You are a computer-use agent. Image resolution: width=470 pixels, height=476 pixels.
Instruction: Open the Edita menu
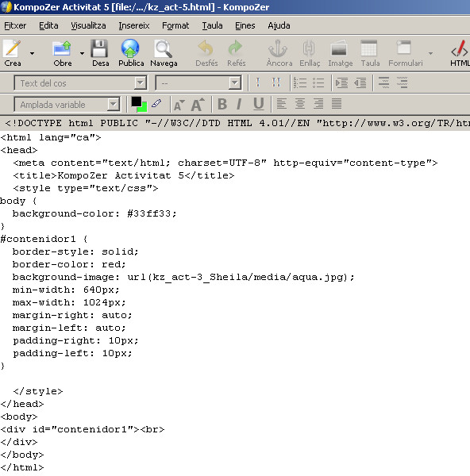(48, 25)
